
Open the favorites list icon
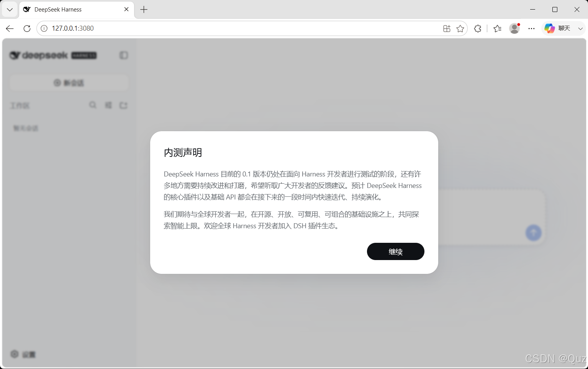point(497,28)
